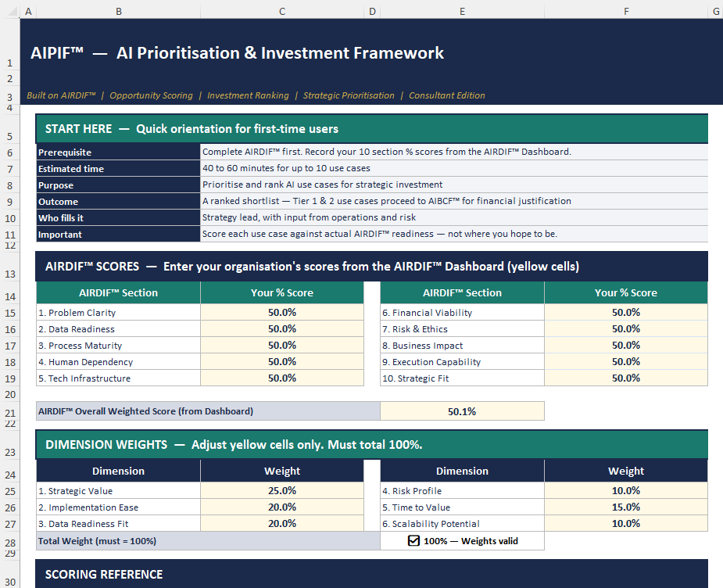Select Business Impact score cell

tap(626, 346)
